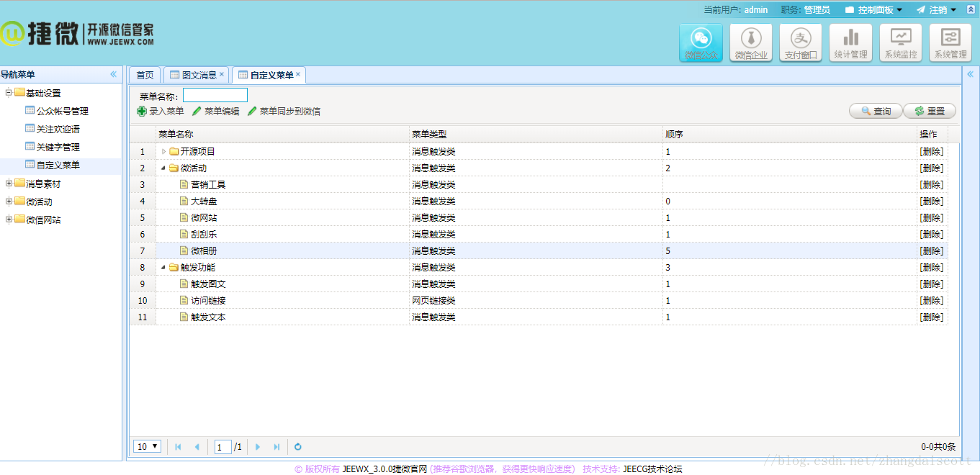980x475 pixels.
Task: Delete the 微相册 row
Action: [x=931, y=250]
